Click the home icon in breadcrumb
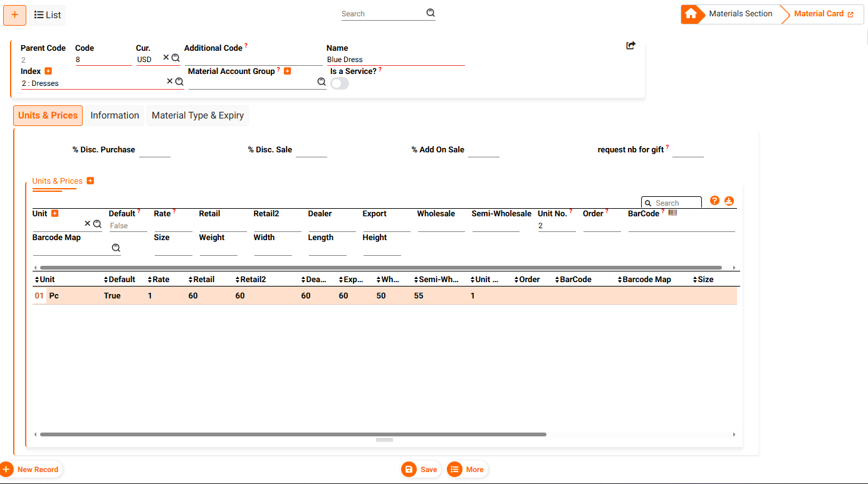Screen dimensions: 868x484 click(691, 14)
